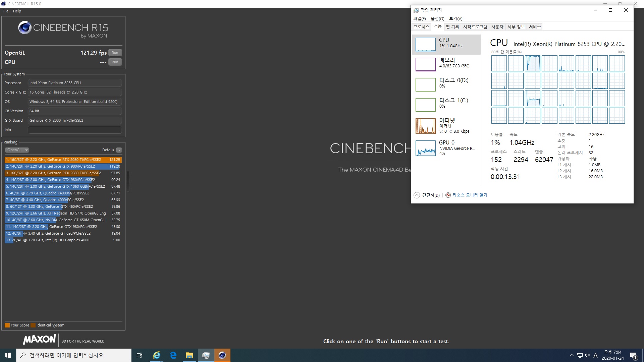The width and height of the screenshot is (644, 362).
Task: Click the Your Score orange legend swatch
Action: [x=7, y=325]
